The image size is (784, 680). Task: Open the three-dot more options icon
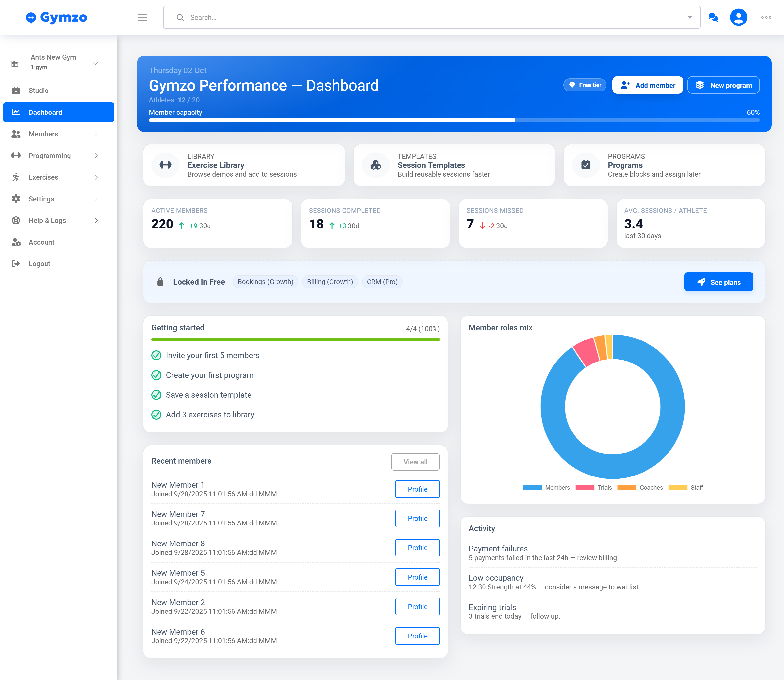coord(766,18)
